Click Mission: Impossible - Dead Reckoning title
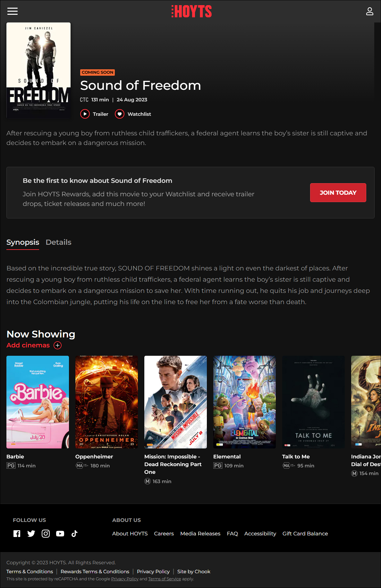The height and width of the screenshot is (588, 381). click(x=173, y=464)
